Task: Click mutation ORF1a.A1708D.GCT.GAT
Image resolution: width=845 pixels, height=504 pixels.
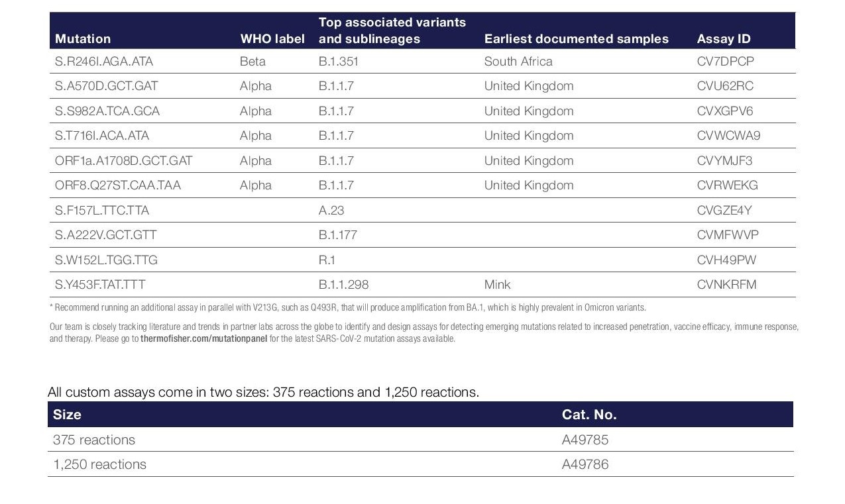Action: pyautogui.click(x=124, y=161)
